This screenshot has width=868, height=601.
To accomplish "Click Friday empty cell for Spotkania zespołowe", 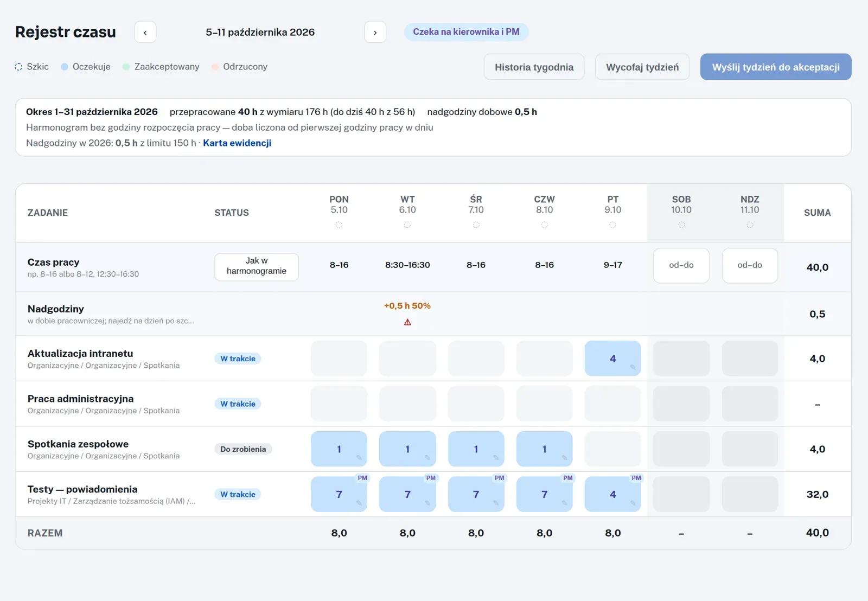I will click(x=612, y=449).
